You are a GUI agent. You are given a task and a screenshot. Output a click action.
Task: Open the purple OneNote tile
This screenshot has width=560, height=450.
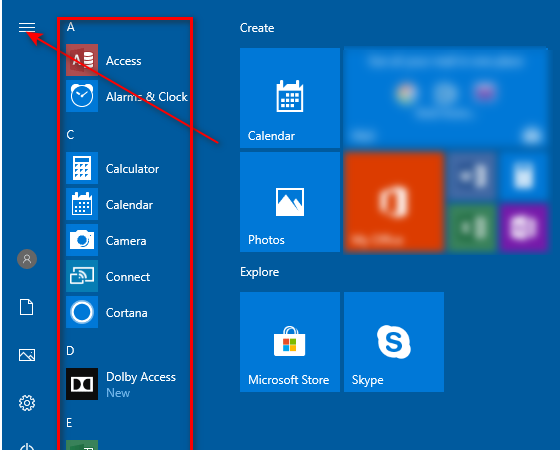click(524, 228)
